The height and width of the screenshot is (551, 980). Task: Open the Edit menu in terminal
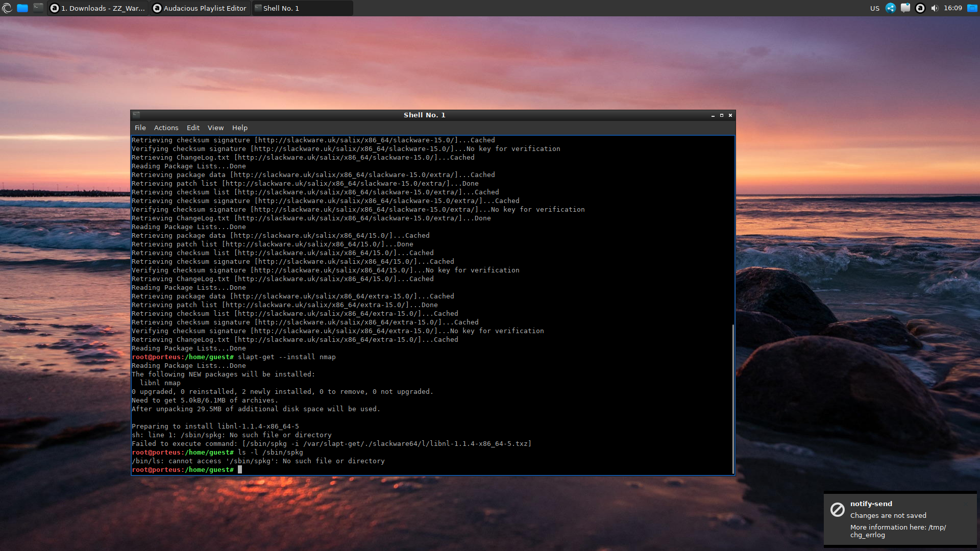click(193, 128)
